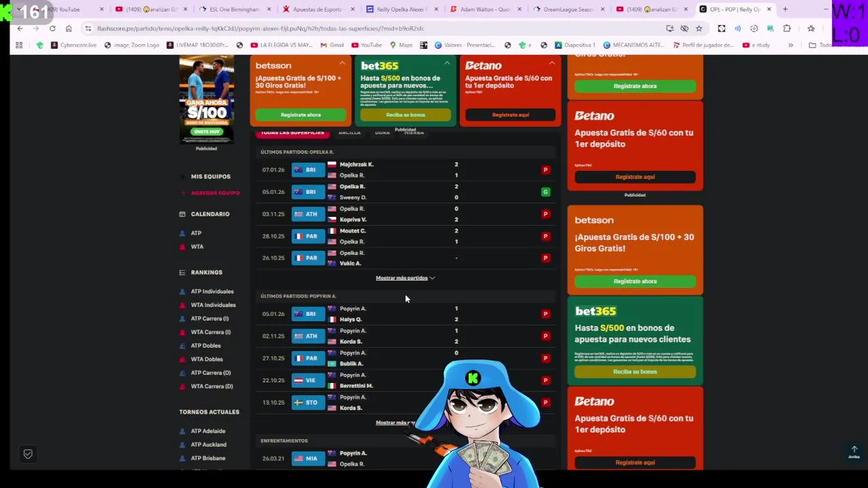
Task: Open Moutet C. vs Opelka R. match row
Action: point(406,236)
